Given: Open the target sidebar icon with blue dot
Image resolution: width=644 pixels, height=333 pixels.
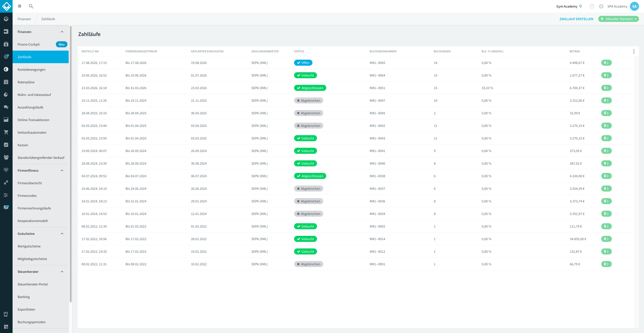Looking at the screenshot, I should pyautogui.click(x=6, y=57).
